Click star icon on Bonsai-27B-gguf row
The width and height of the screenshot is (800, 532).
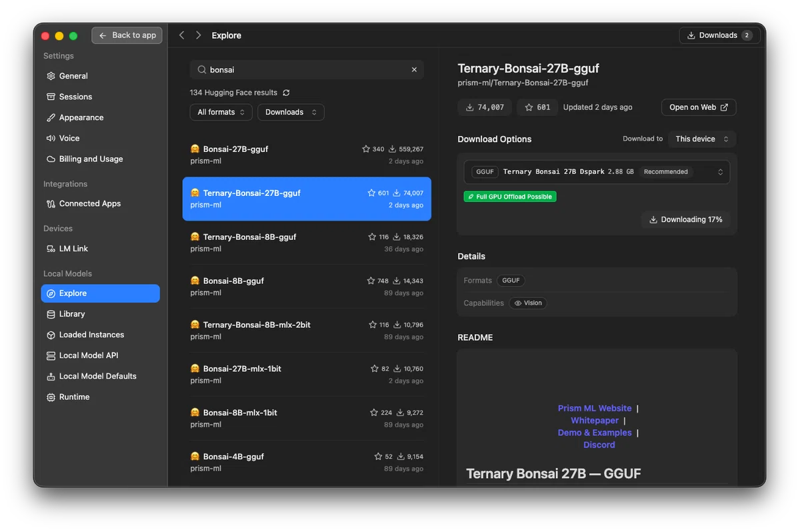366,149
